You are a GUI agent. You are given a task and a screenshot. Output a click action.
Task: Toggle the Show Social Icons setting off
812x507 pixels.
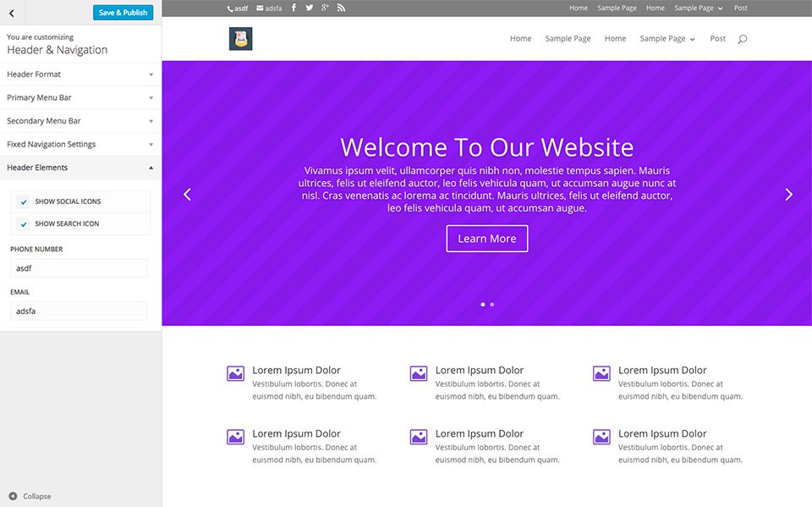click(x=23, y=201)
